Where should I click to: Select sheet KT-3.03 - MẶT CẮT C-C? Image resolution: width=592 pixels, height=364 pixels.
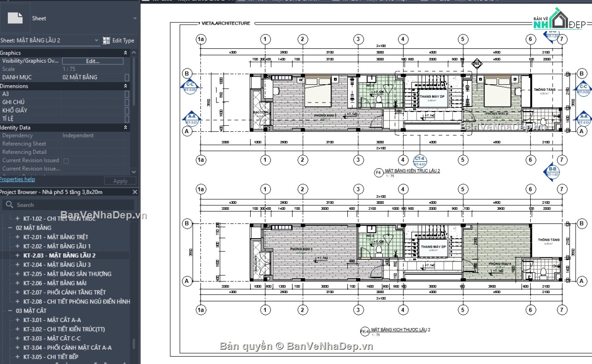point(52,338)
